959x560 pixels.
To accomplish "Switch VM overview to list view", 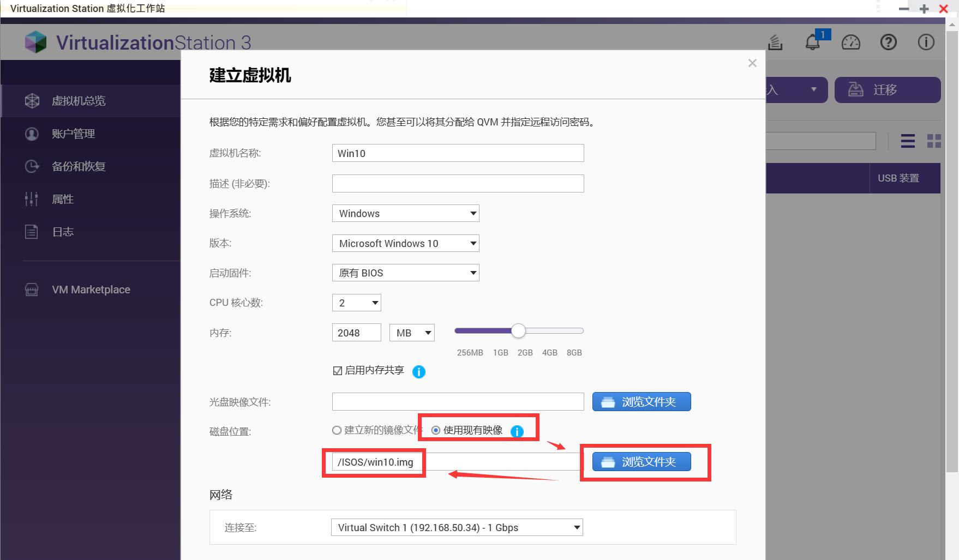I will [907, 141].
